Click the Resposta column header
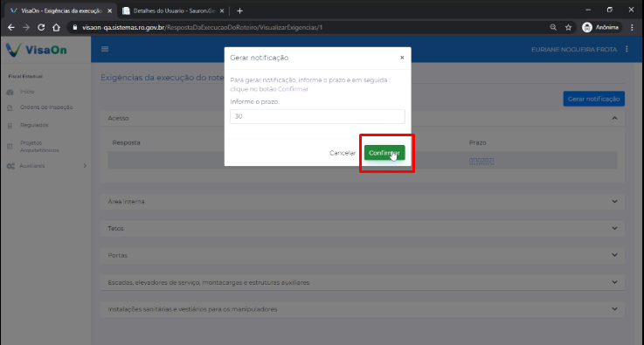The height and width of the screenshot is (345, 644). (x=126, y=142)
